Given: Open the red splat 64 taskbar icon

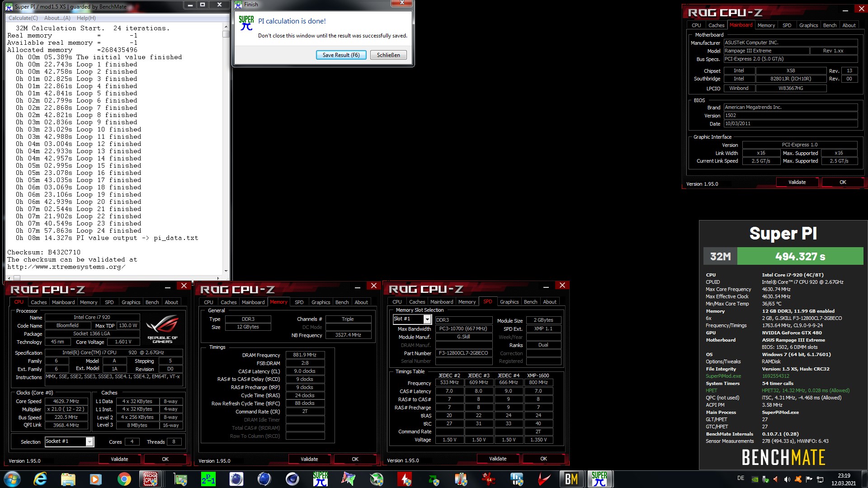Looking at the screenshot, I should coord(488,479).
